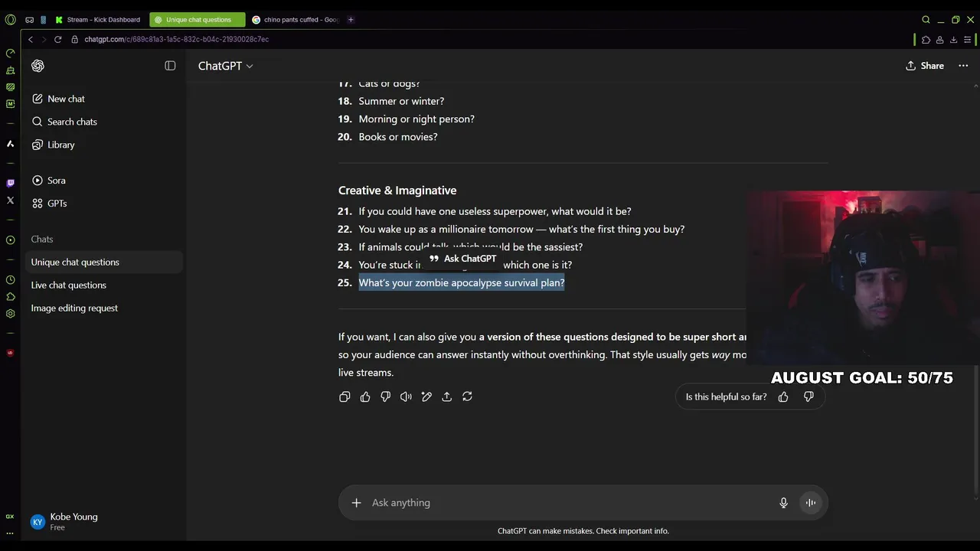Open the conversation options three-dot menu
980x551 pixels.
point(963,66)
